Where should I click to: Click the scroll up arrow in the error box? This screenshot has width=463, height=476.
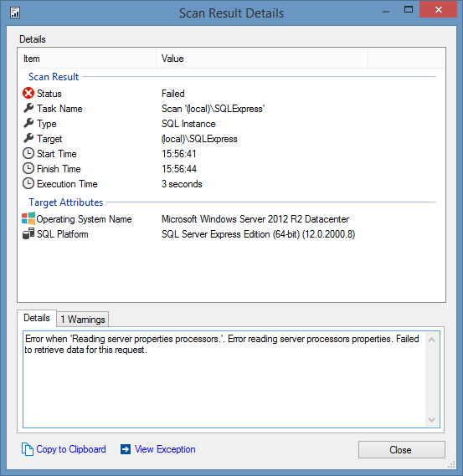pyautogui.click(x=431, y=340)
